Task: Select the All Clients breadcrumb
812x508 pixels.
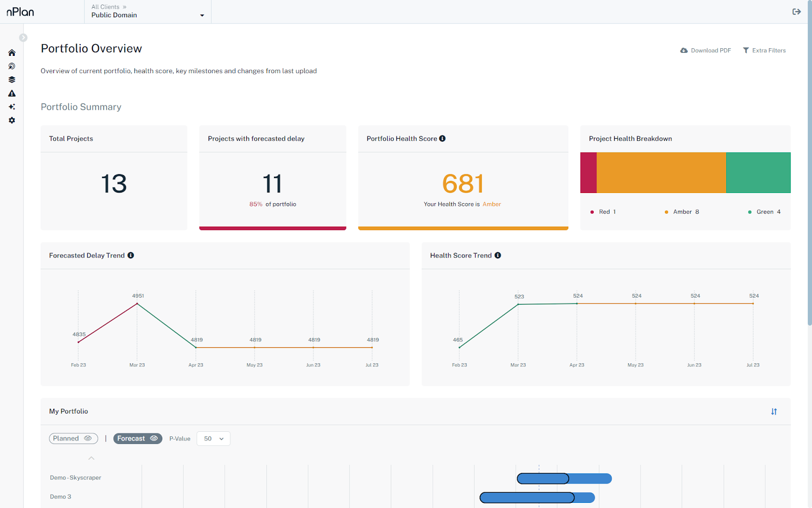Action: point(105,7)
